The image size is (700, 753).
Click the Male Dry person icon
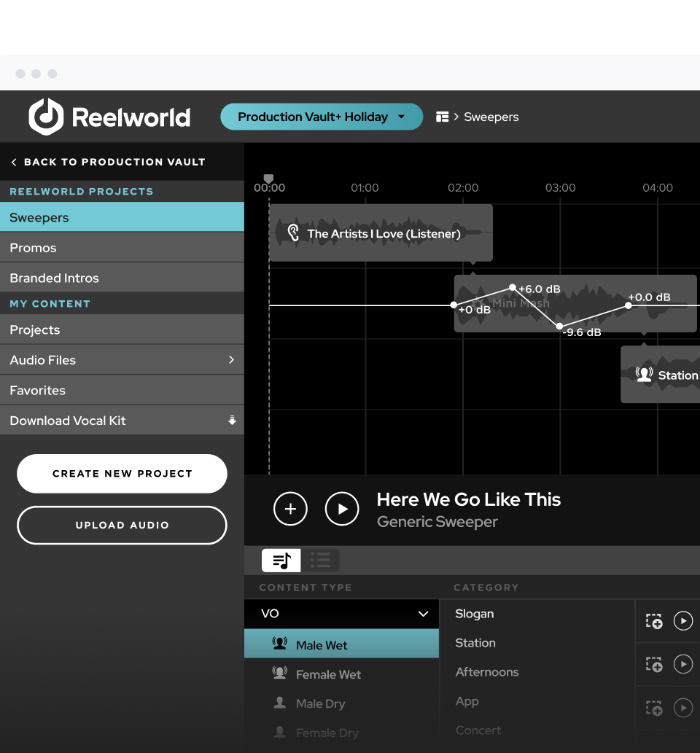[279, 703]
